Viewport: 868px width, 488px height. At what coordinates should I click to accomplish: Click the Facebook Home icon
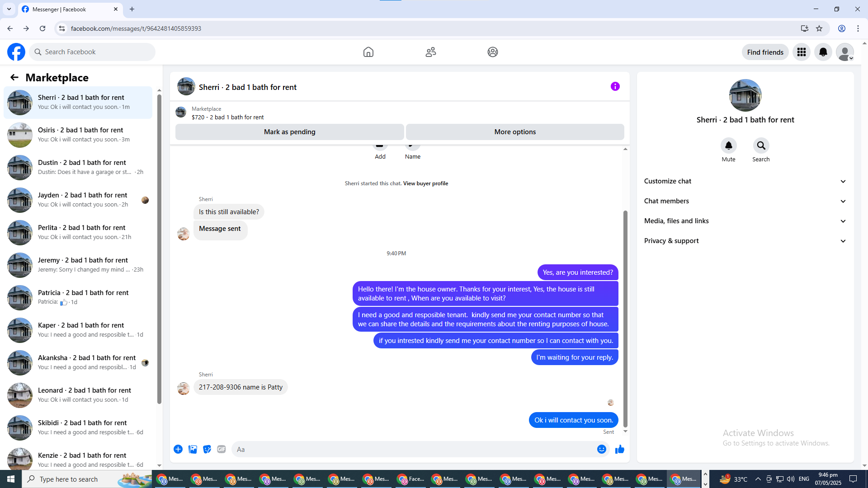click(x=368, y=52)
